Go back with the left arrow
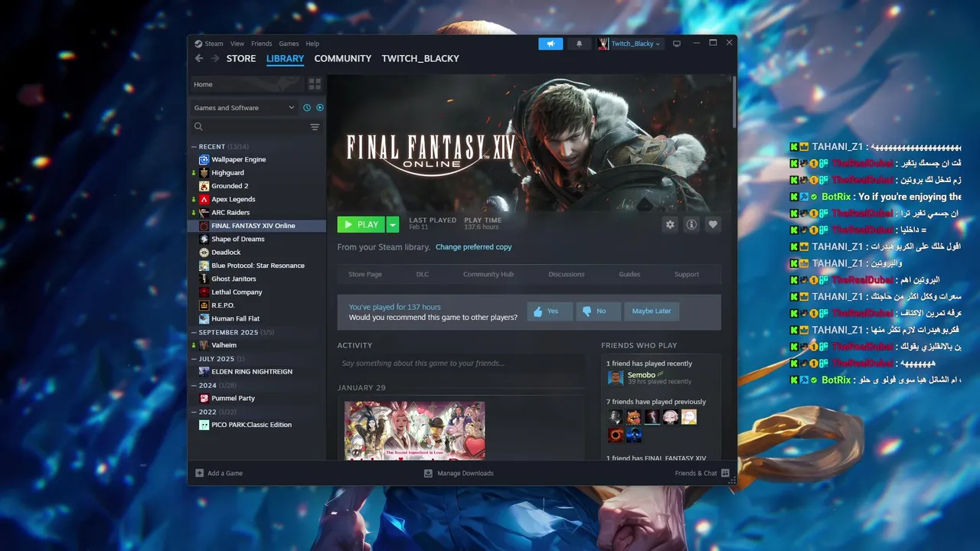The width and height of the screenshot is (980, 551). tap(199, 58)
